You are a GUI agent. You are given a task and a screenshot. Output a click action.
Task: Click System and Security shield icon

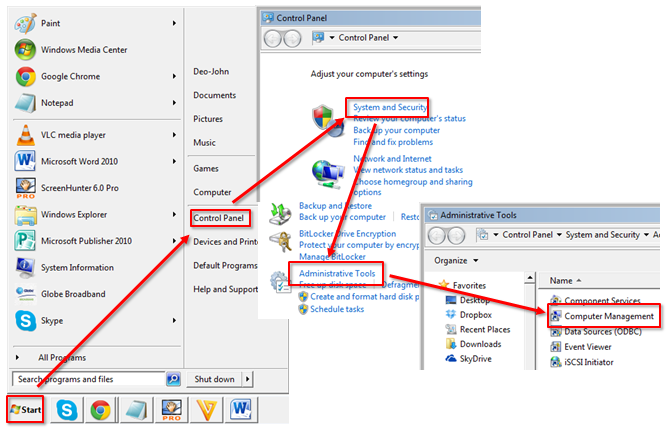(328, 121)
